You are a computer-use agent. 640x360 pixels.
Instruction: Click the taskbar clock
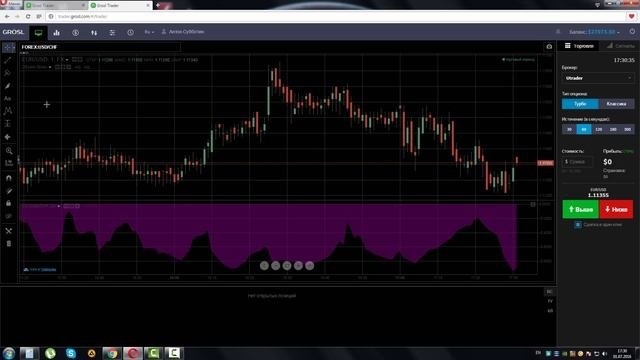[x=622, y=353]
